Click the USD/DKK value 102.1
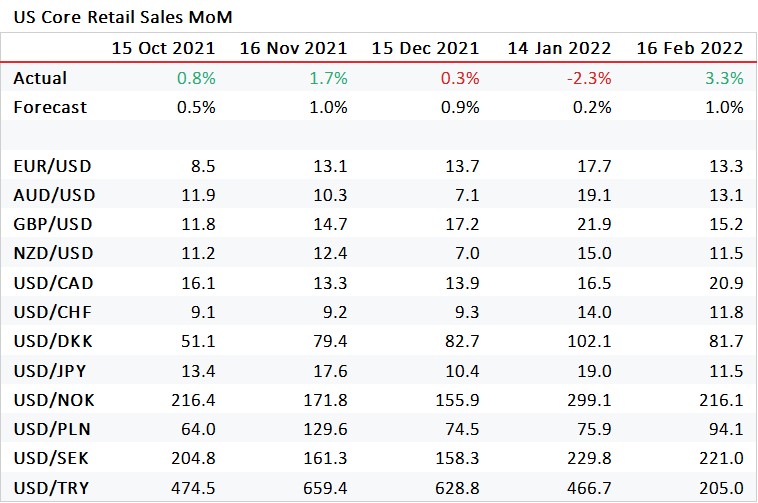 [x=589, y=341]
